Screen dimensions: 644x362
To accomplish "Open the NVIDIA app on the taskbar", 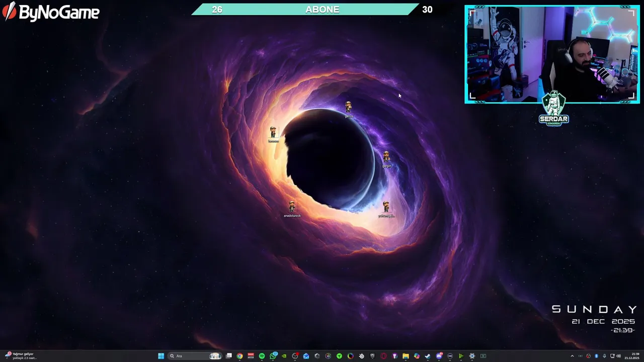I will coord(284,356).
